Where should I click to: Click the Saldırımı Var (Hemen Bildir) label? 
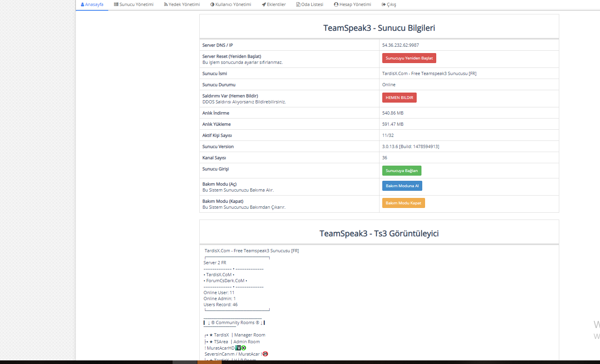pos(230,96)
